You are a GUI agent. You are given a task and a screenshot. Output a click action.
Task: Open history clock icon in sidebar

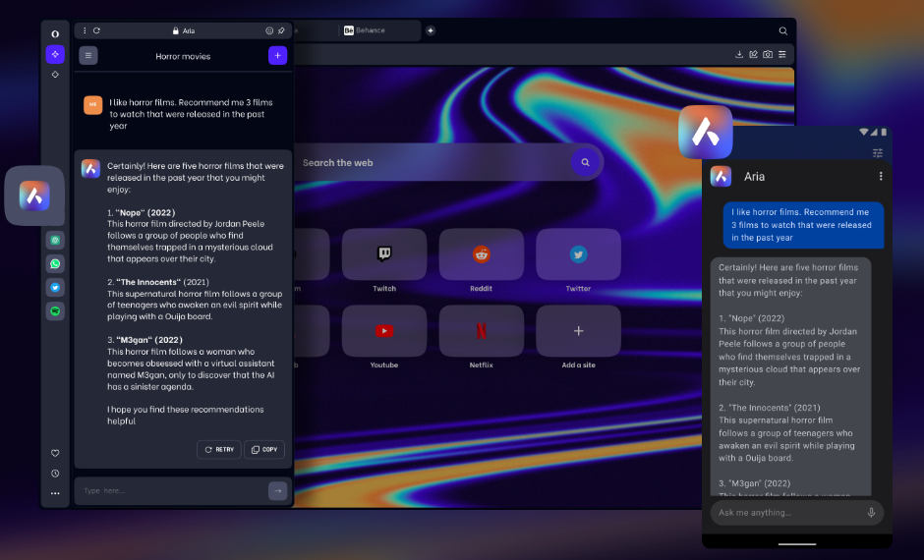55,474
